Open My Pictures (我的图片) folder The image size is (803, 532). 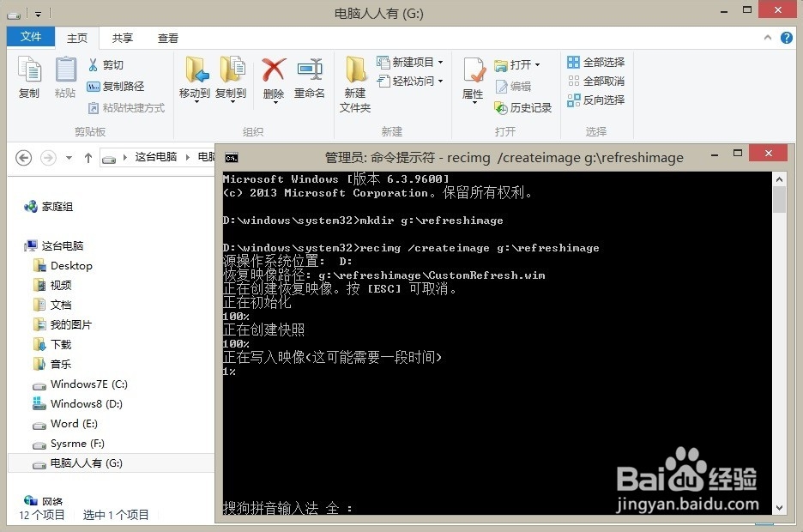coord(63,324)
